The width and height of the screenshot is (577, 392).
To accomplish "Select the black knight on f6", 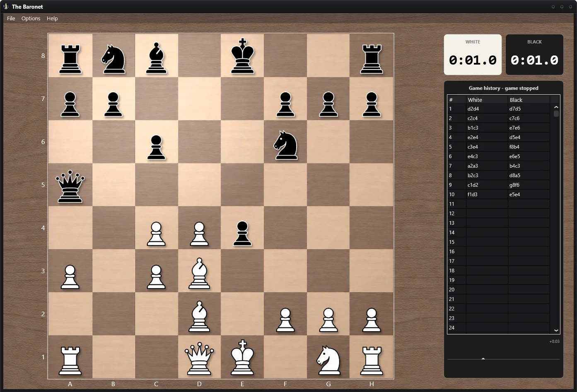I will (285, 145).
